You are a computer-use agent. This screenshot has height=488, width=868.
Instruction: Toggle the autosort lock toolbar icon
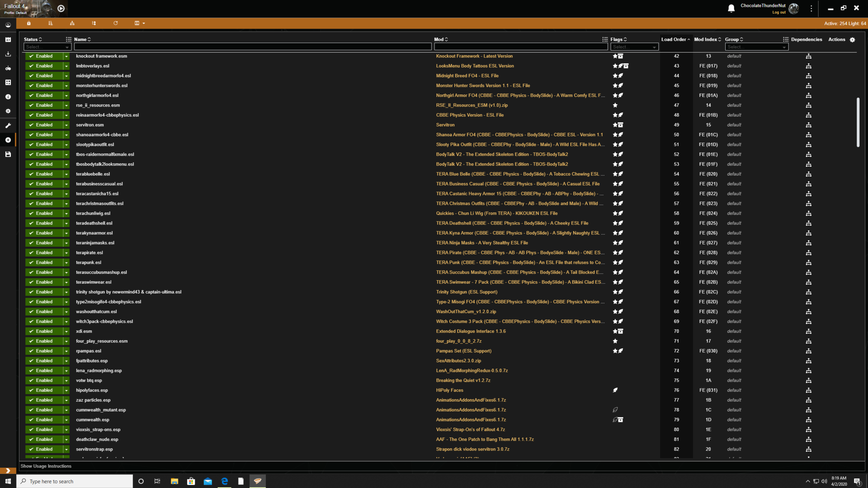pyautogui.click(x=28, y=23)
